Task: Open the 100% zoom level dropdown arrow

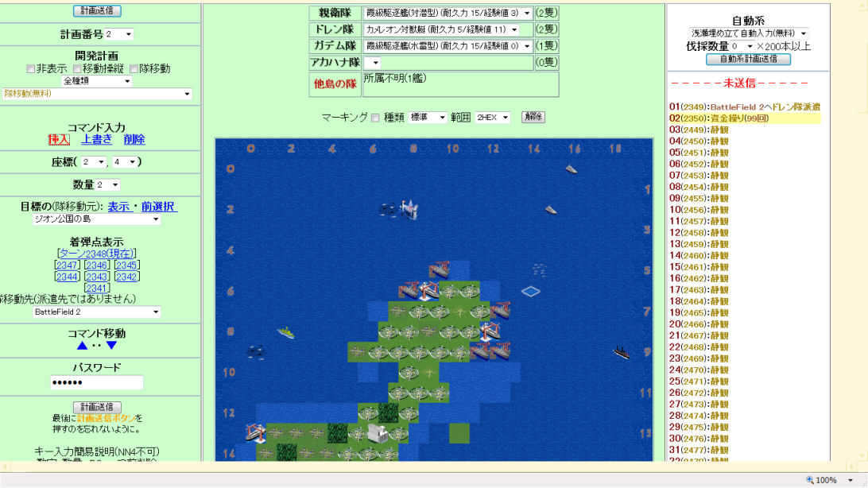Action: (851, 480)
